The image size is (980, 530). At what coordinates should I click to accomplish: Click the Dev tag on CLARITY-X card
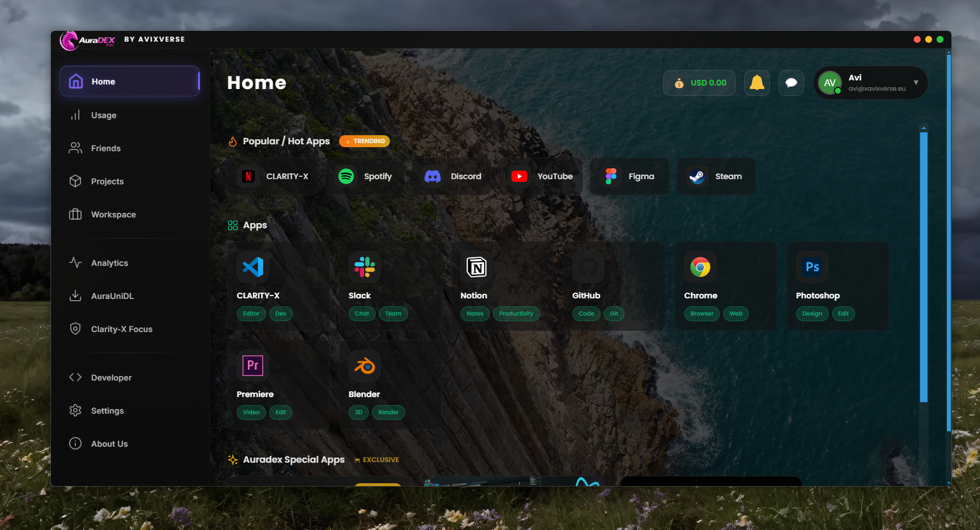(x=281, y=314)
